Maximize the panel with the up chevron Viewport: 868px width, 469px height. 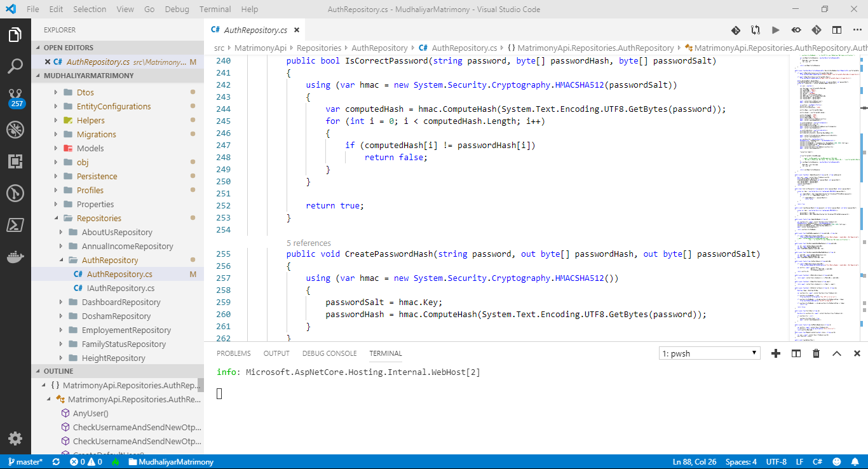[837, 353]
